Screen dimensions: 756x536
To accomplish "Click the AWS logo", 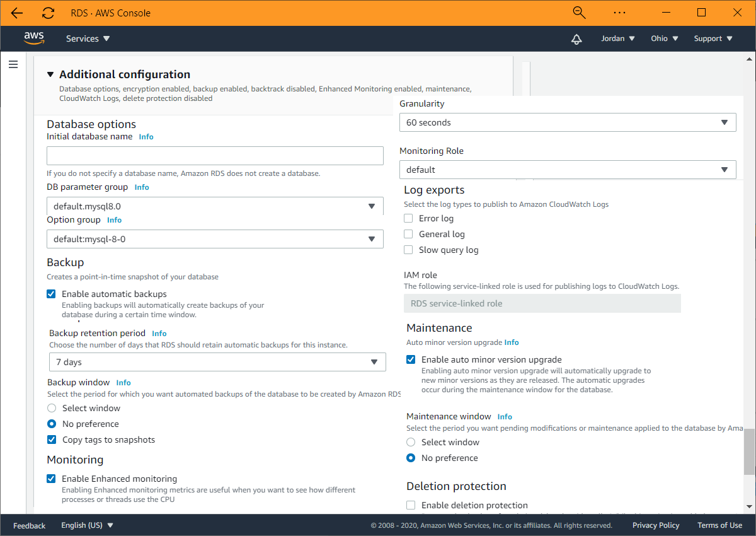I will 34,38.
